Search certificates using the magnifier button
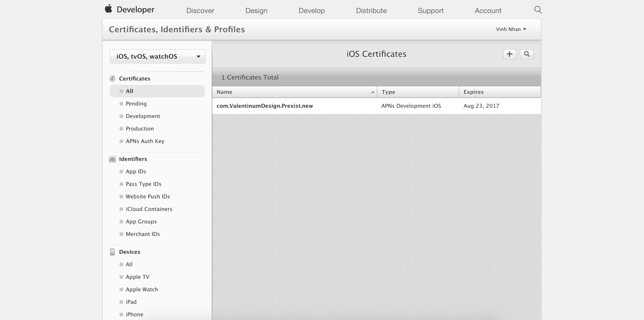Viewport: 644px width, 320px height. click(526, 54)
